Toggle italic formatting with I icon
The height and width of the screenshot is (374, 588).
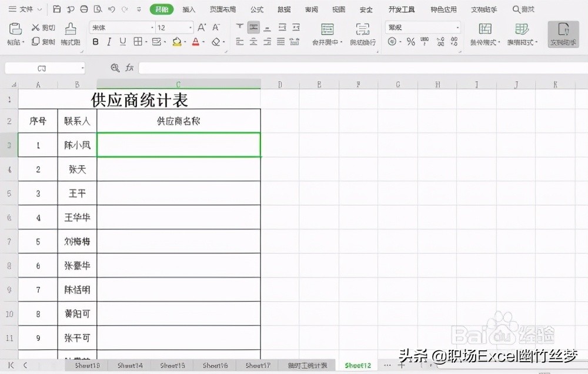click(108, 42)
